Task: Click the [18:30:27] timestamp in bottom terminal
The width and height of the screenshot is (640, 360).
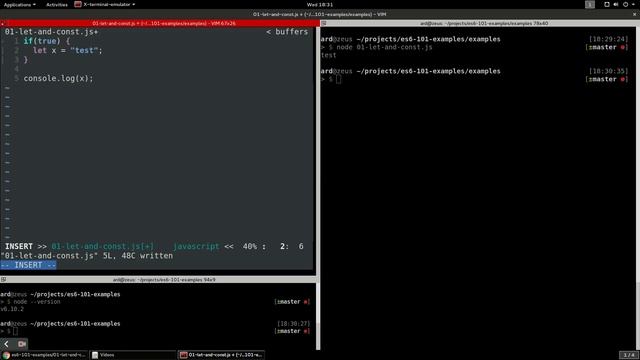Action: 293,323
